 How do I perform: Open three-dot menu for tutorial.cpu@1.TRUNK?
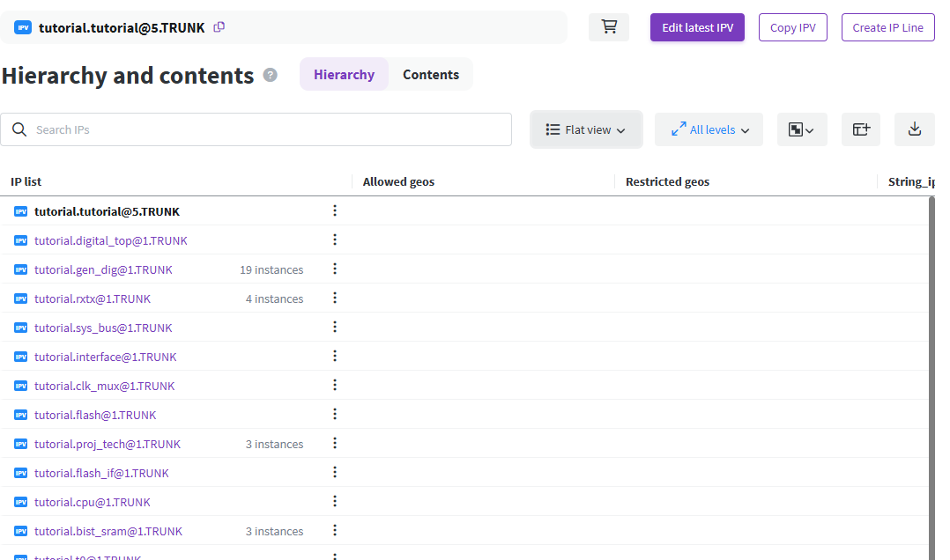click(335, 502)
